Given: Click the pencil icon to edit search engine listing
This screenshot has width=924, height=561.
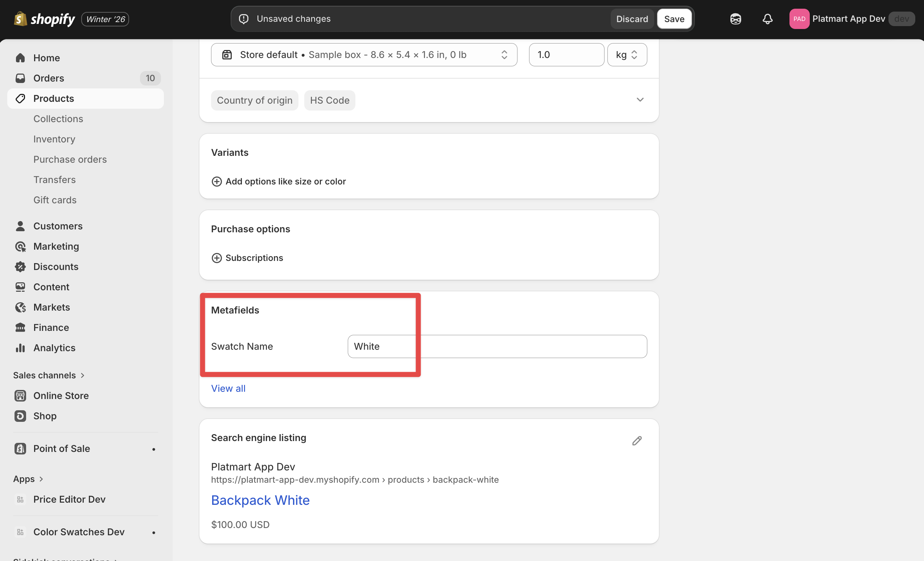Looking at the screenshot, I should 637,440.
